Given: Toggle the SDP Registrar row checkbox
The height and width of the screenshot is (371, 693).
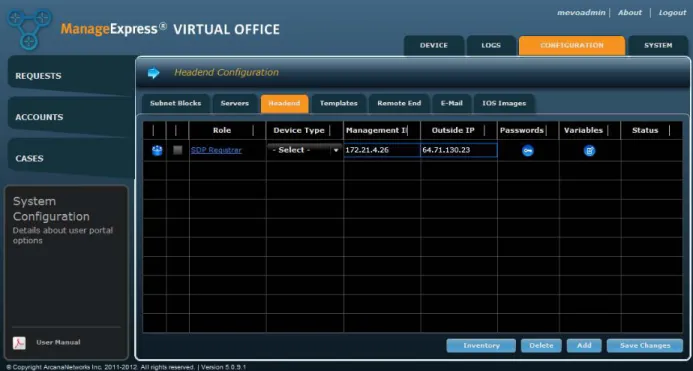Looking at the screenshot, I should 178,150.
